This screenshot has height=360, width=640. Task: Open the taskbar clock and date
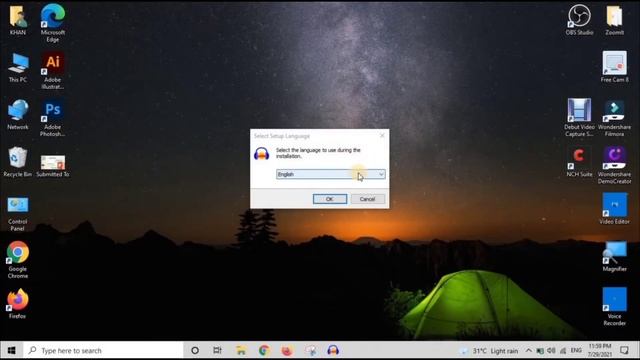click(x=600, y=351)
